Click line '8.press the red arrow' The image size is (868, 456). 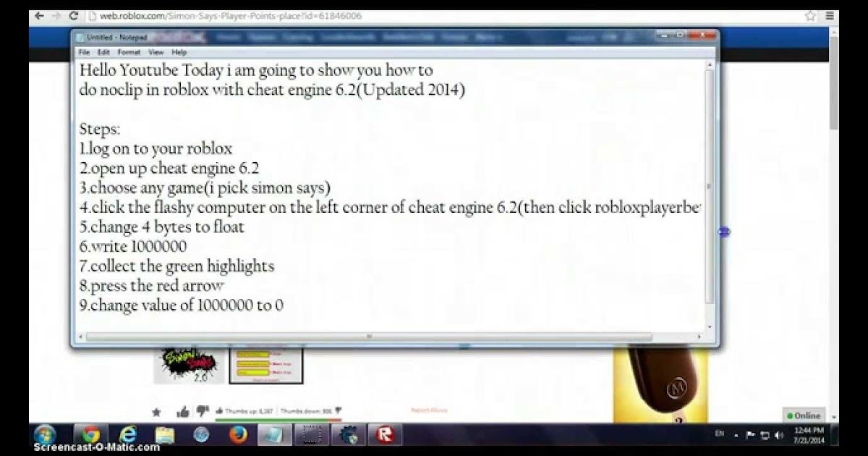(x=151, y=286)
